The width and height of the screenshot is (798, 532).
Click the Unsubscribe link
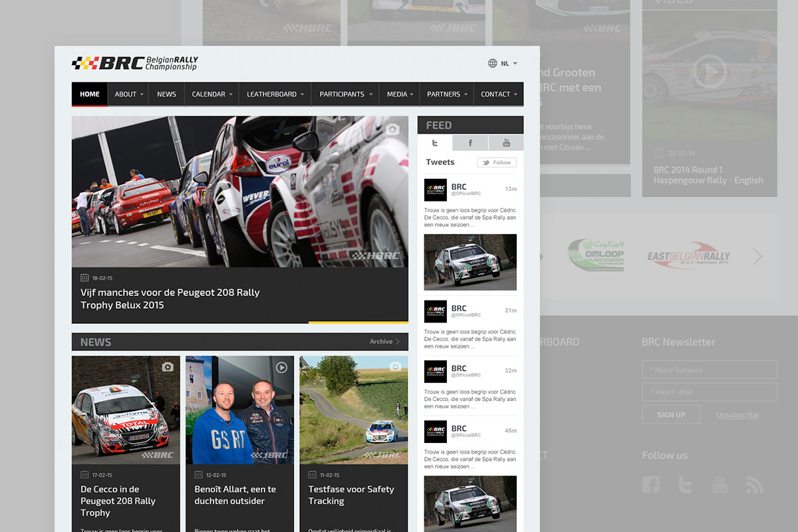point(737,415)
